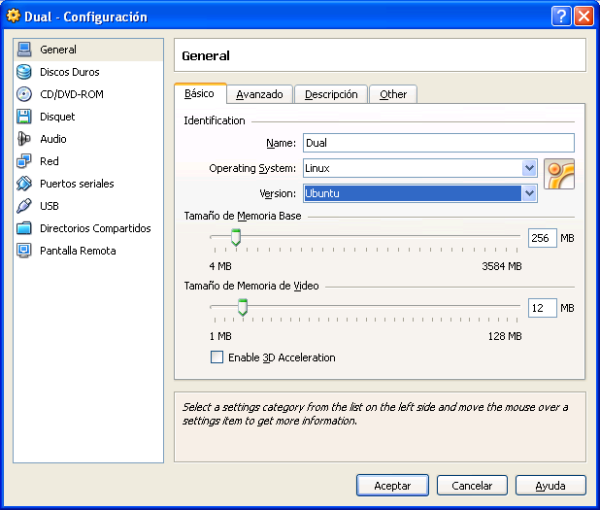Click the Name text field
This screenshot has width=600, height=510.
[x=437, y=143]
